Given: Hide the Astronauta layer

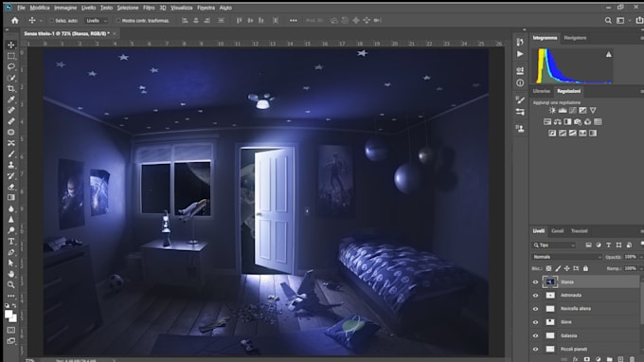Looking at the screenshot, I should point(535,296).
